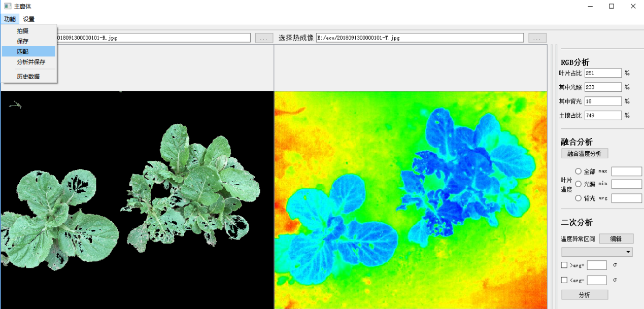Image resolution: width=644 pixels, height=309 pixels.
Task: Choose 保存 in the dropdown menu
Action: 23,41
